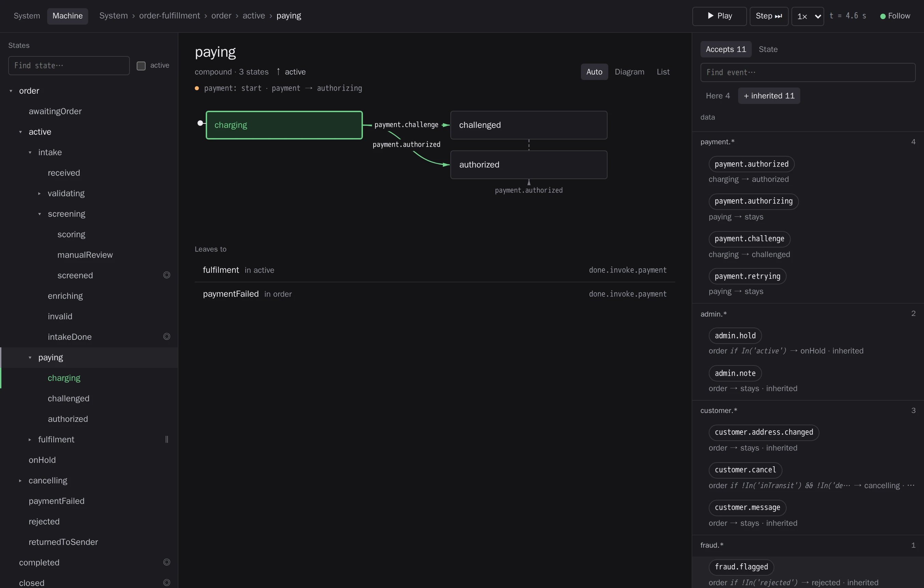Send the admin.hold event
The image size is (924, 588).
(x=735, y=336)
